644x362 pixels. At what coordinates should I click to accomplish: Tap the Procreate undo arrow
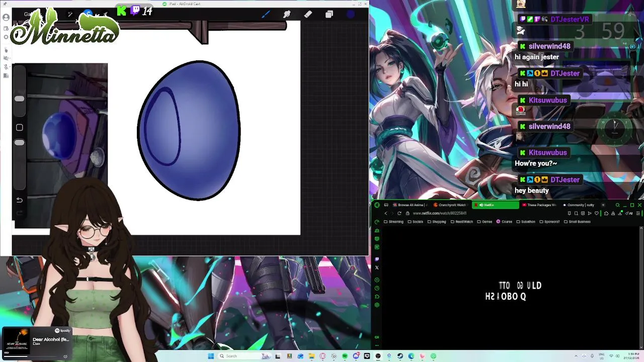19,200
